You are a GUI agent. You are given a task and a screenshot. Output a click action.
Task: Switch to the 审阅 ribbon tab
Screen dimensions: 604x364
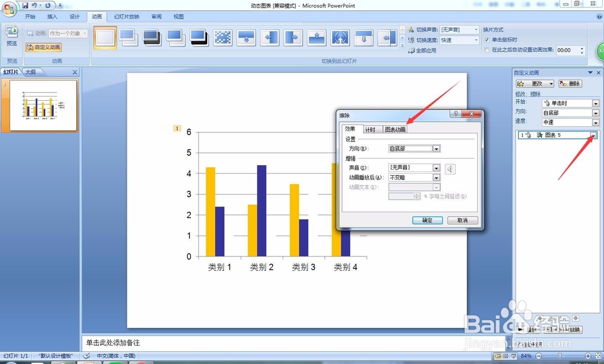pyautogui.click(x=156, y=16)
